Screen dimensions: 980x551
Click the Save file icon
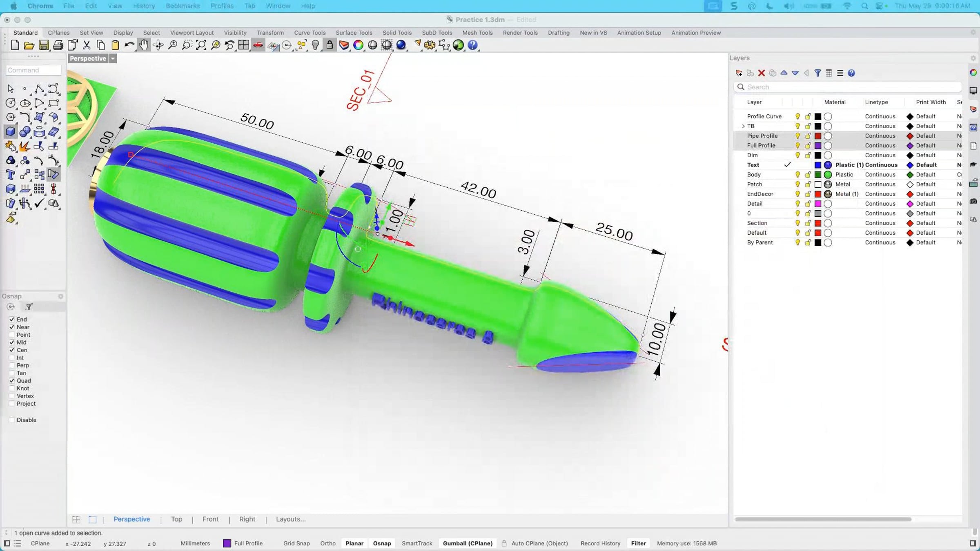coord(44,45)
